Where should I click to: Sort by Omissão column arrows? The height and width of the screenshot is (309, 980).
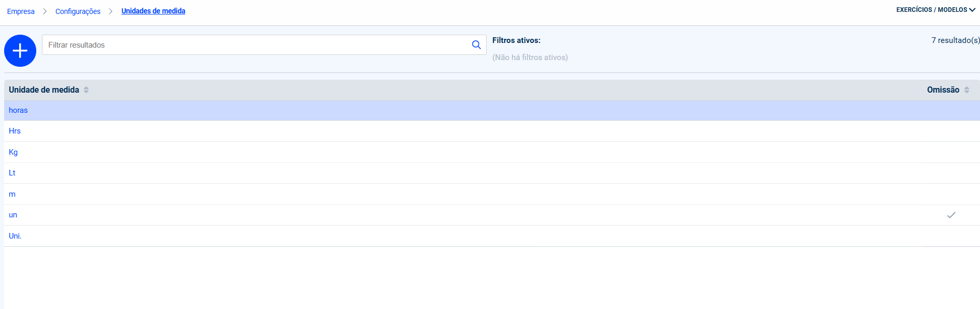(967, 90)
